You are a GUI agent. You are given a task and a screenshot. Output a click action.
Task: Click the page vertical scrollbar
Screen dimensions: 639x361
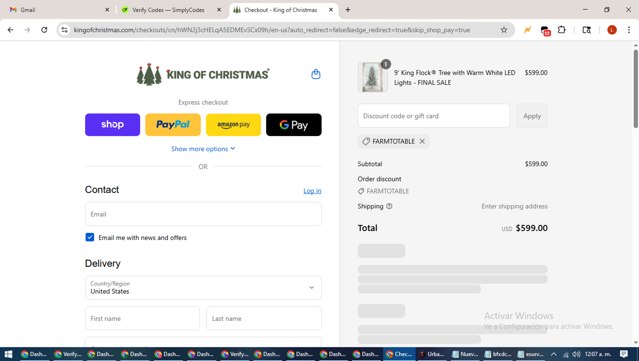click(635, 89)
